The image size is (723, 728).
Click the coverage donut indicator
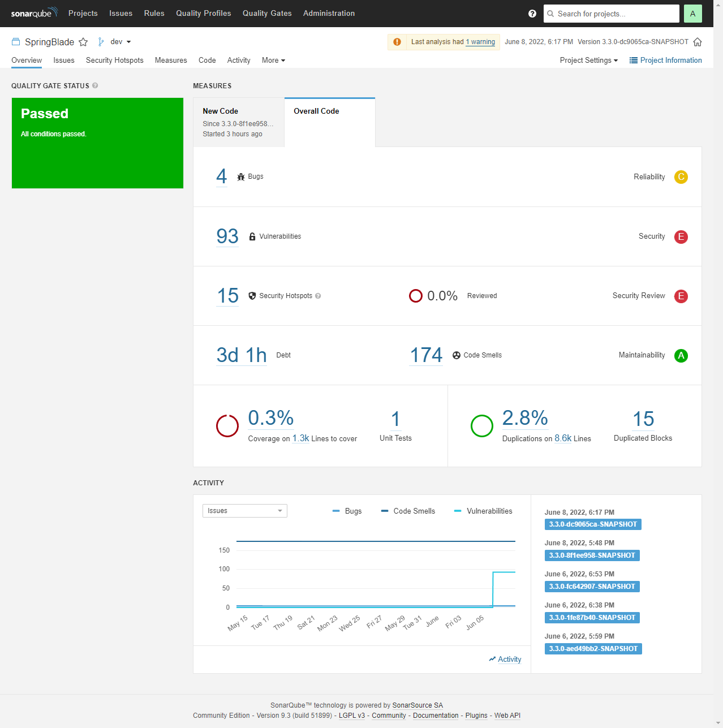coord(227,426)
